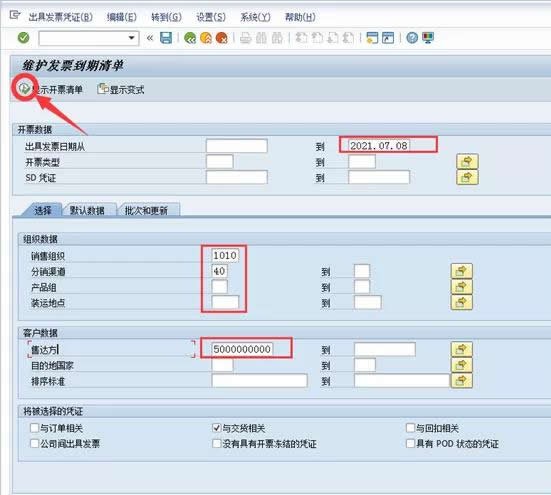Image resolution: width=551 pixels, height=495 pixels.
Task: Switch to the 默认数据 tab
Action: click(87, 210)
